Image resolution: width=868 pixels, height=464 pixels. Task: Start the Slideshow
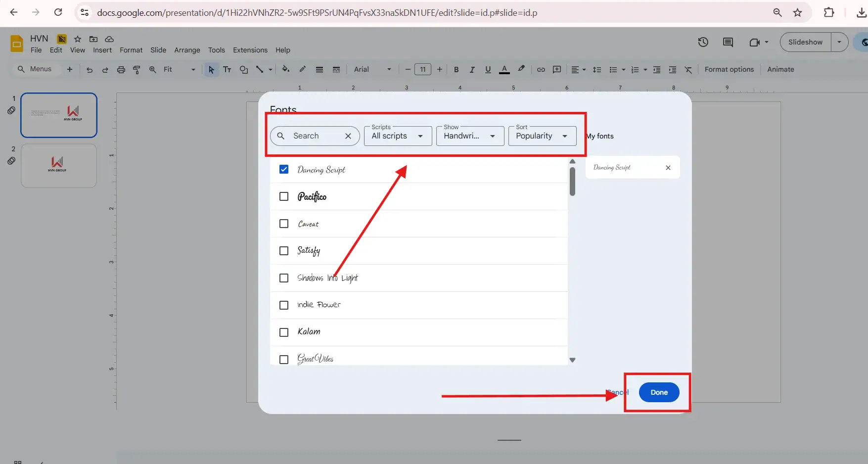pos(805,42)
